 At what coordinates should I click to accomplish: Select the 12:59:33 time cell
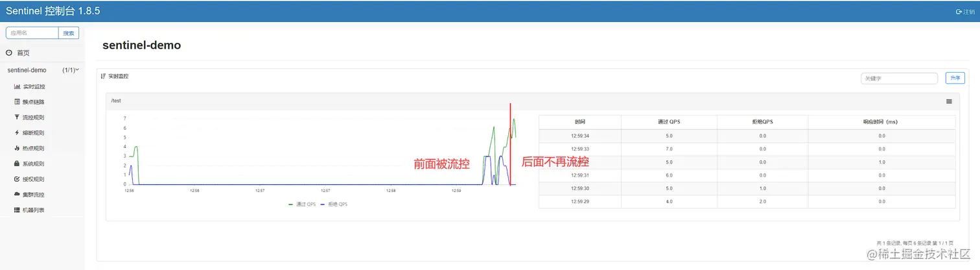[580, 149]
